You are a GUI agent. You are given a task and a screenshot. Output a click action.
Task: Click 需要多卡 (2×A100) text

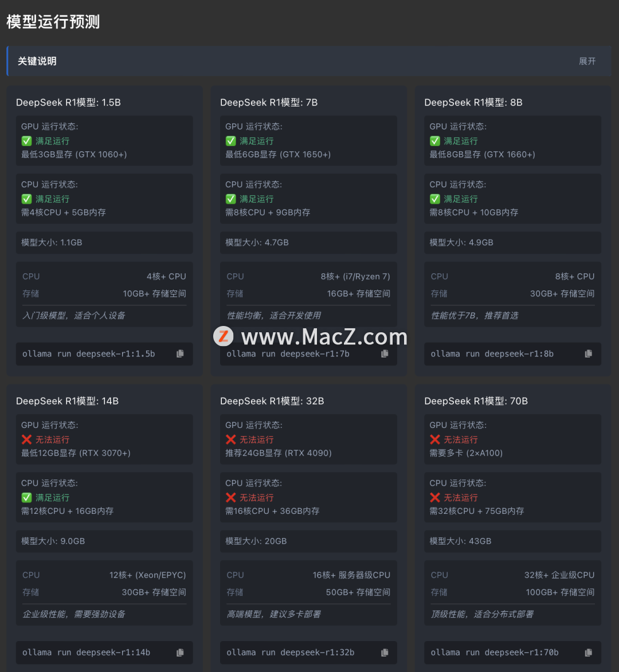pos(466,453)
